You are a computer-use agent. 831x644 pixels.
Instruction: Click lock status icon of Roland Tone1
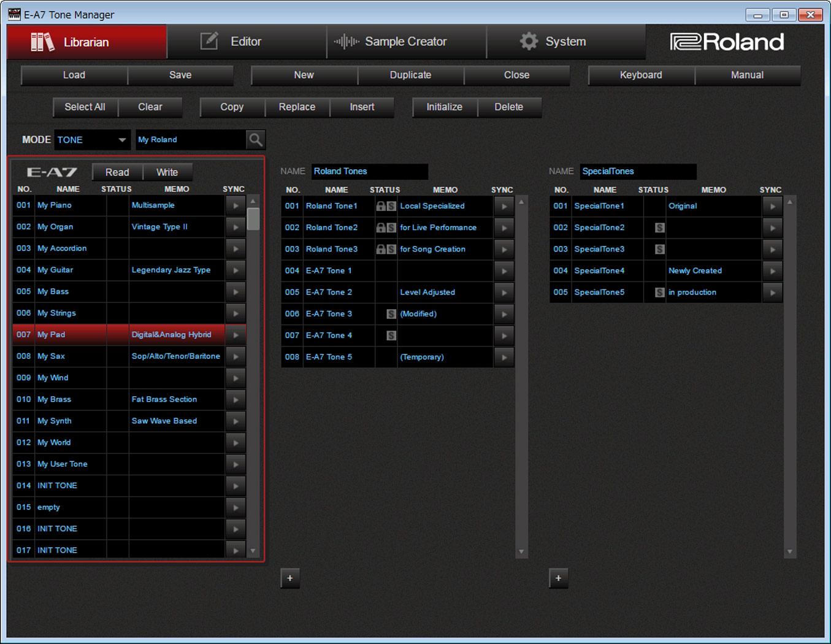[381, 206]
